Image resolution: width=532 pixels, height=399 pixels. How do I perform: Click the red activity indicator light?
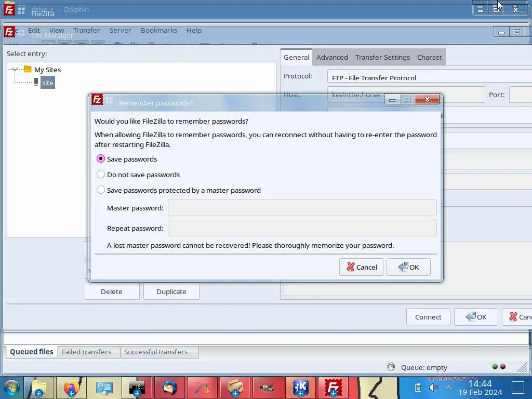pos(503,366)
